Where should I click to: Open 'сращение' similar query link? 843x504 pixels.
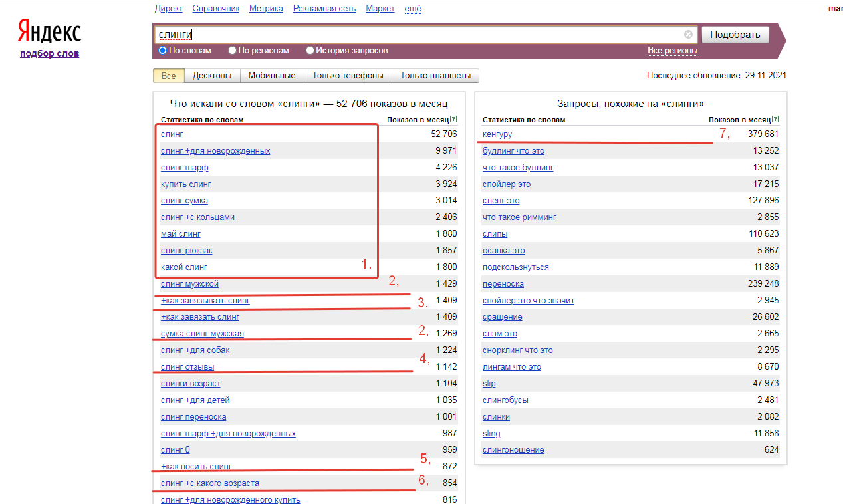click(x=503, y=317)
